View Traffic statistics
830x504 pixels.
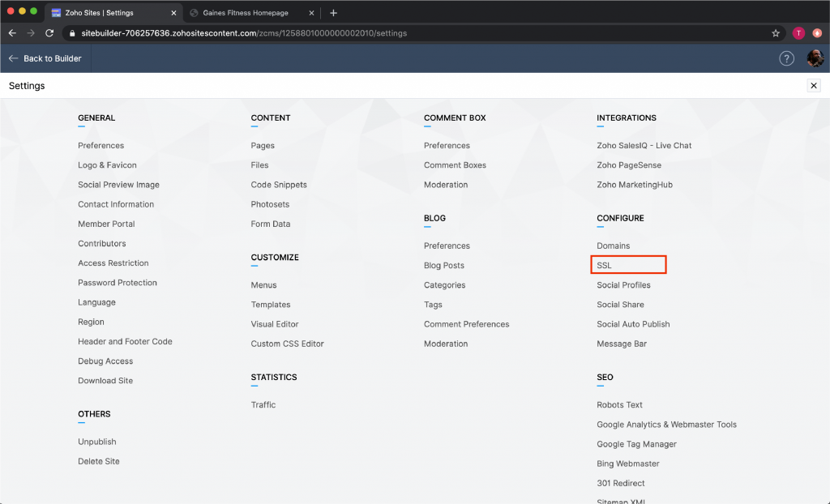click(x=263, y=404)
